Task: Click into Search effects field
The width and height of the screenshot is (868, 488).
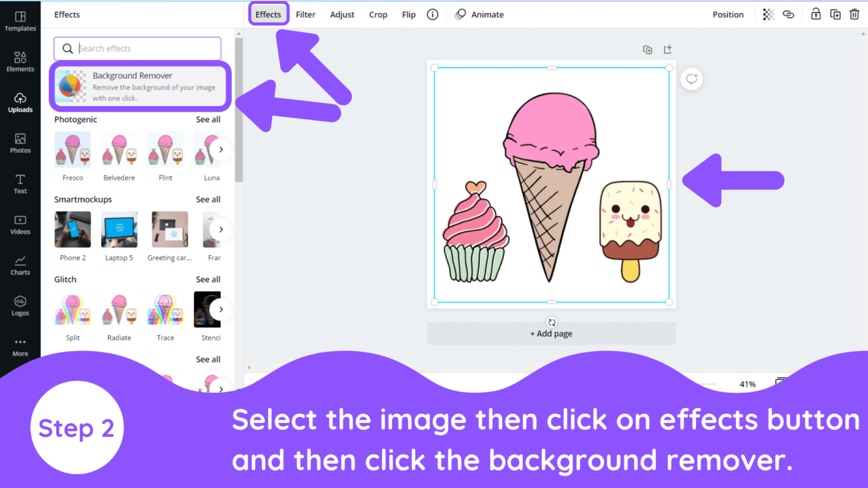Action: click(137, 48)
